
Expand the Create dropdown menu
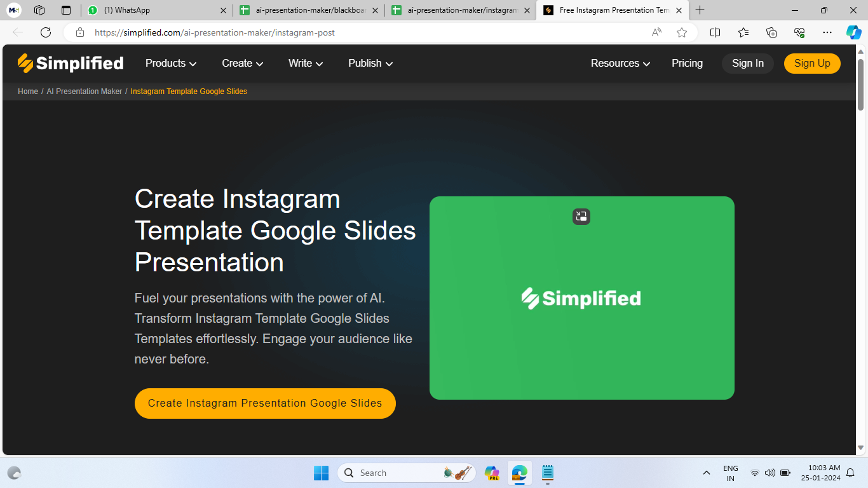tap(242, 63)
